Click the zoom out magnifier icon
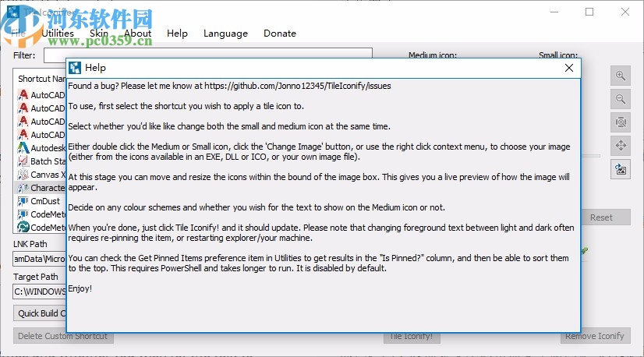Screen dimensions: 644x357 coord(620,99)
